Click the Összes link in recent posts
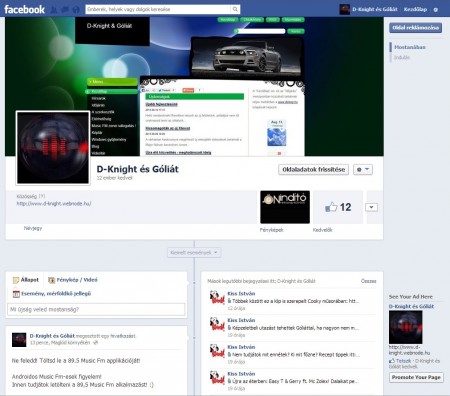Screen dimensions: 450x396 click(x=368, y=281)
